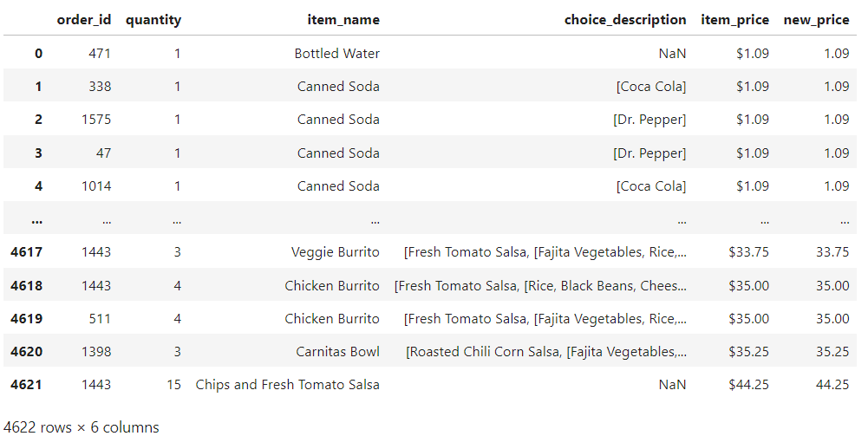Viewport: 868px width, 436px height.
Task: Click row index 0
Action: 38,54
